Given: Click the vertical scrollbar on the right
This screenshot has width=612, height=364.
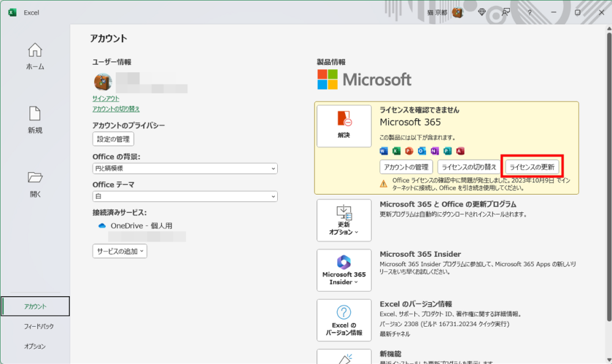Looking at the screenshot, I should (x=609, y=177).
